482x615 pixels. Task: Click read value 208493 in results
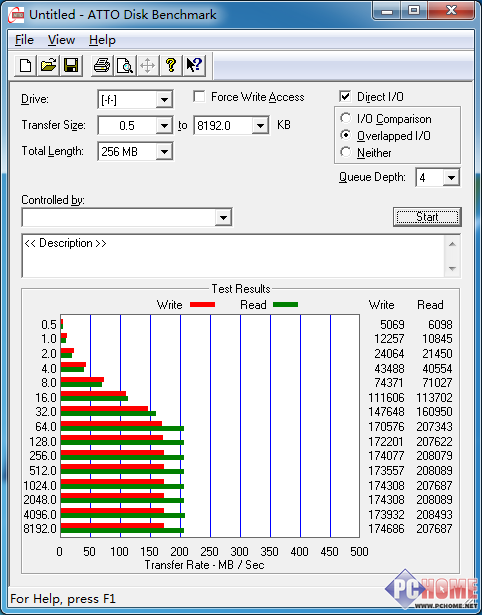click(435, 514)
